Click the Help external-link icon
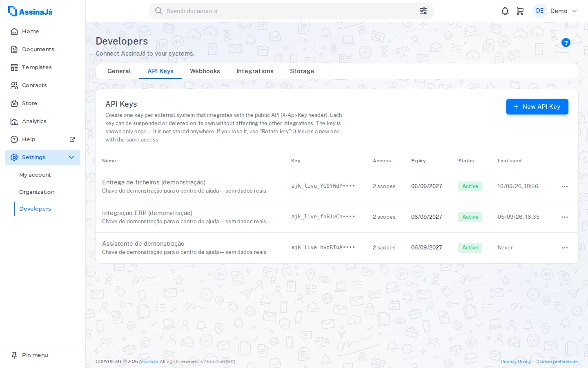This screenshot has height=368, width=588. [72, 139]
